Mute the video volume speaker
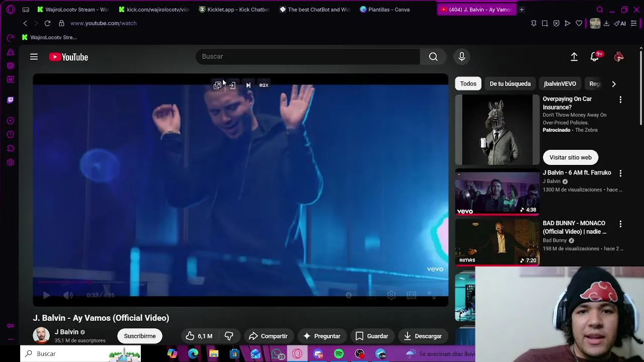The image size is (644, 362). [68, 296]
